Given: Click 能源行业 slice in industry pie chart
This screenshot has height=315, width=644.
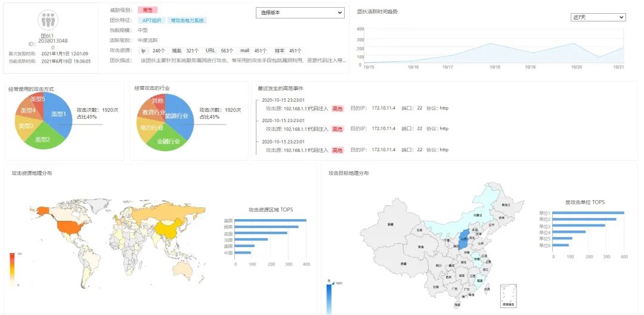Looking at the screenshot, I should click(177, 116).
